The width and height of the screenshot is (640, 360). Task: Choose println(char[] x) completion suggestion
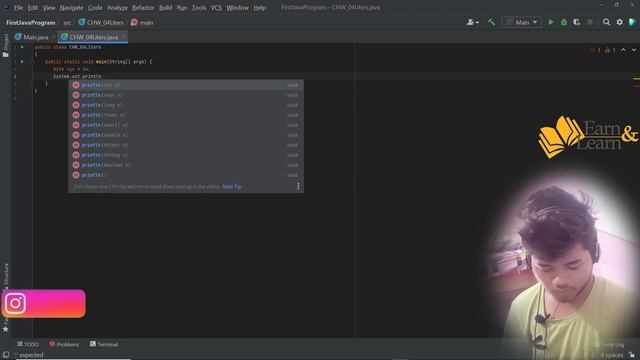(x=186, y=125)
